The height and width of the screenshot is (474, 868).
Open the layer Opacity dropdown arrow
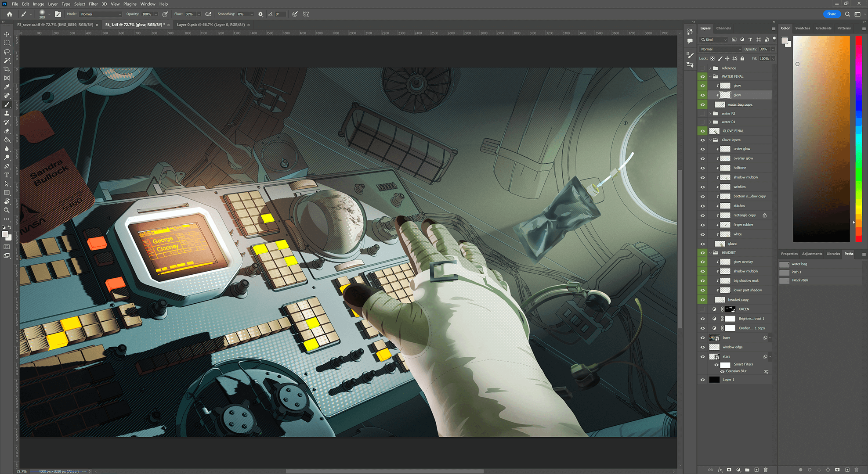point(773,49)
